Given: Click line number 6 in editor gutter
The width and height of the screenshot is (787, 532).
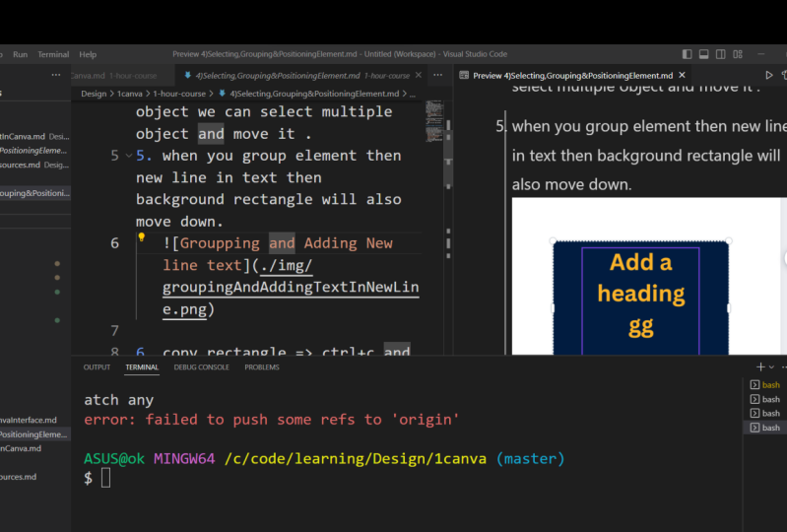Looking at the screenshot, I should coord(115,243).
